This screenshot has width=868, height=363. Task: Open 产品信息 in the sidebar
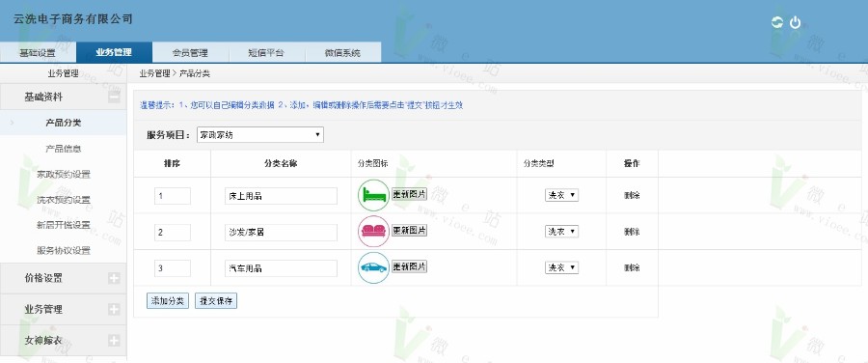[63, 149]
